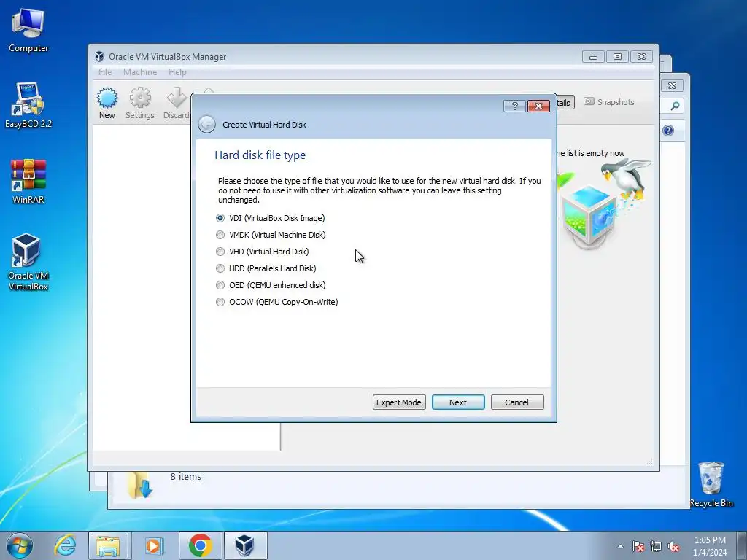747x560 pixels.
Task: Open Windows Explorer from taskbar
Action: coord(108,545)
